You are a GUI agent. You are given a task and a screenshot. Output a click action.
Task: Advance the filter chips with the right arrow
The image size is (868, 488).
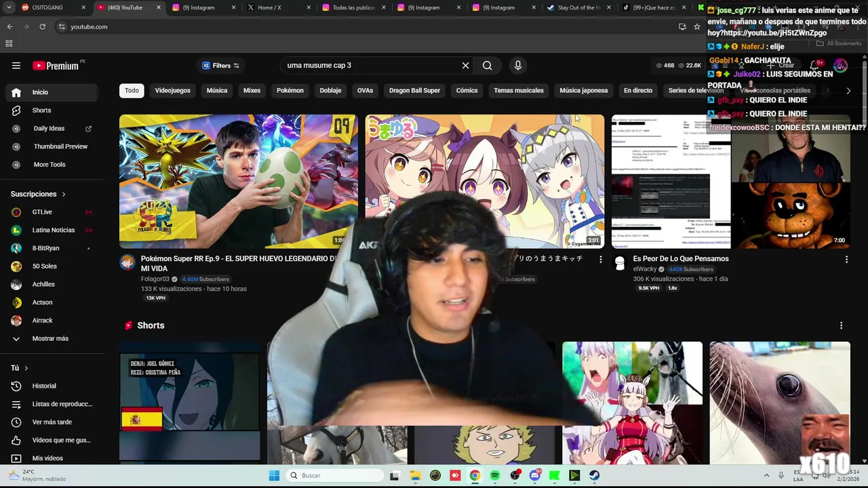coord(848,91)
